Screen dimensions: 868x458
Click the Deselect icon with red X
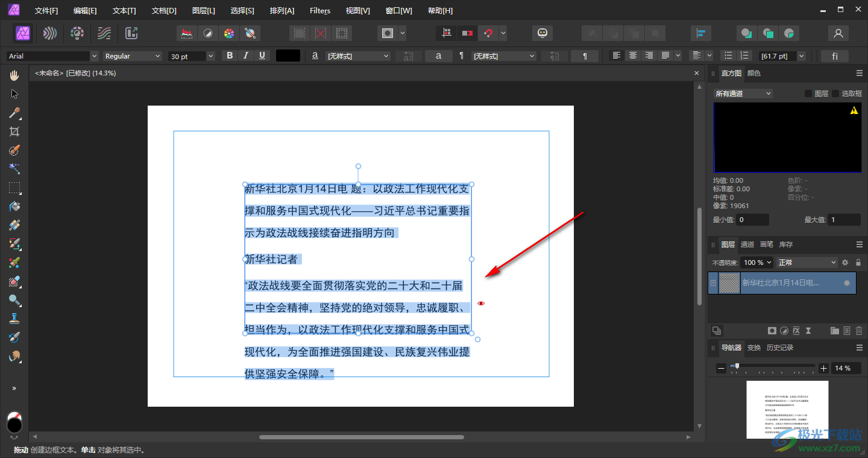[x=321, y=33]
